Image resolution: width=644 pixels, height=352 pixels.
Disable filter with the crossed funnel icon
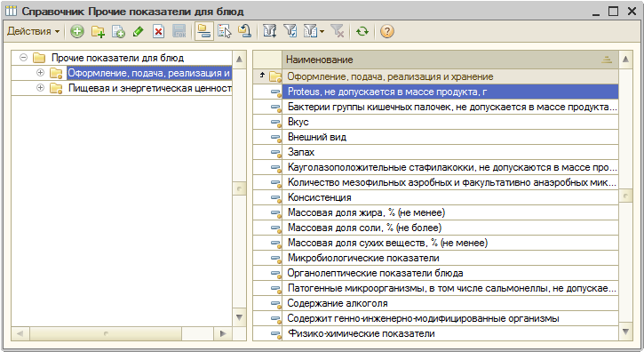point(338,31)
